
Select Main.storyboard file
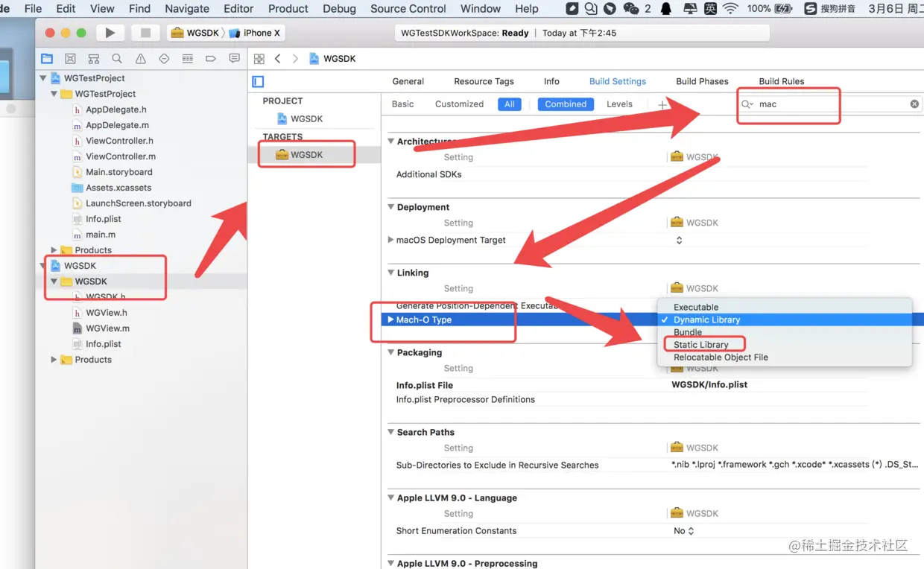pyautogui.click(x=119, y=172)
